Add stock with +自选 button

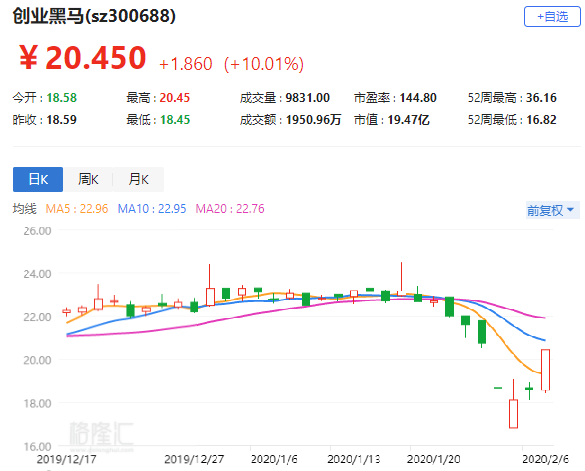(552, 16)
